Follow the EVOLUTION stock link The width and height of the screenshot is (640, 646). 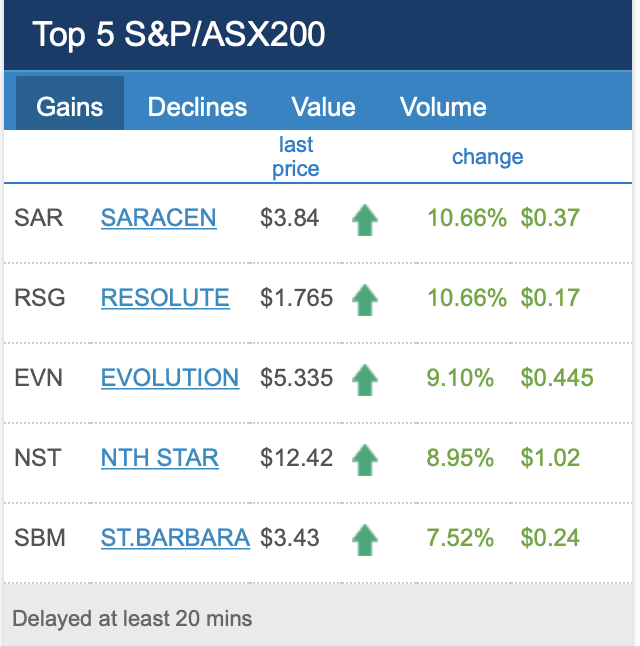pos(170,378)
